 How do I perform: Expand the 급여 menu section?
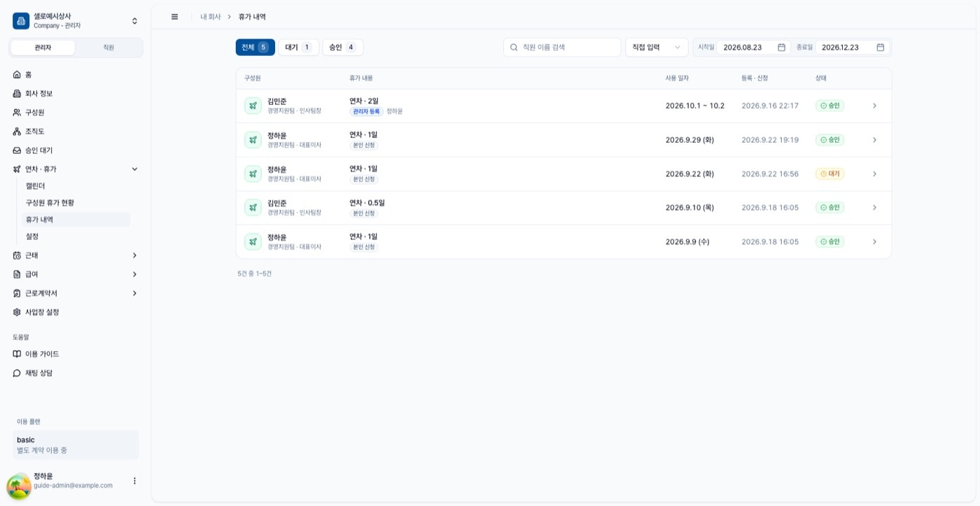(x=134, y=274)
